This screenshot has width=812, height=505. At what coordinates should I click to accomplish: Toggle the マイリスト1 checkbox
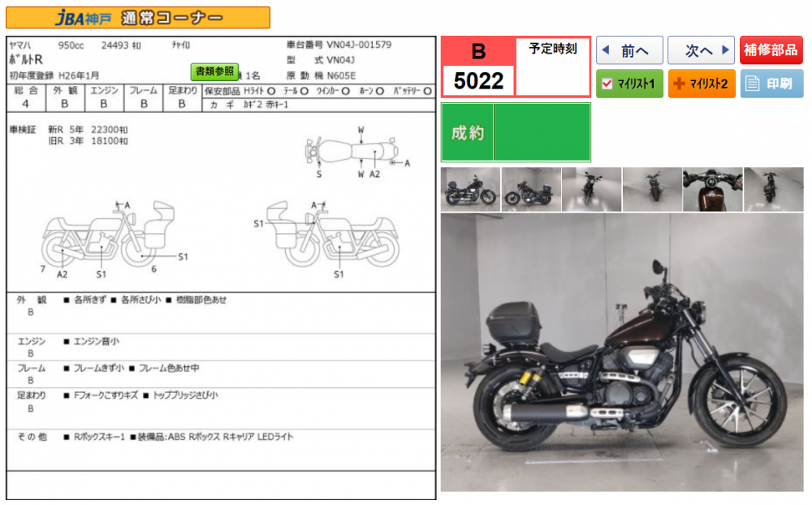click(607, 84)
